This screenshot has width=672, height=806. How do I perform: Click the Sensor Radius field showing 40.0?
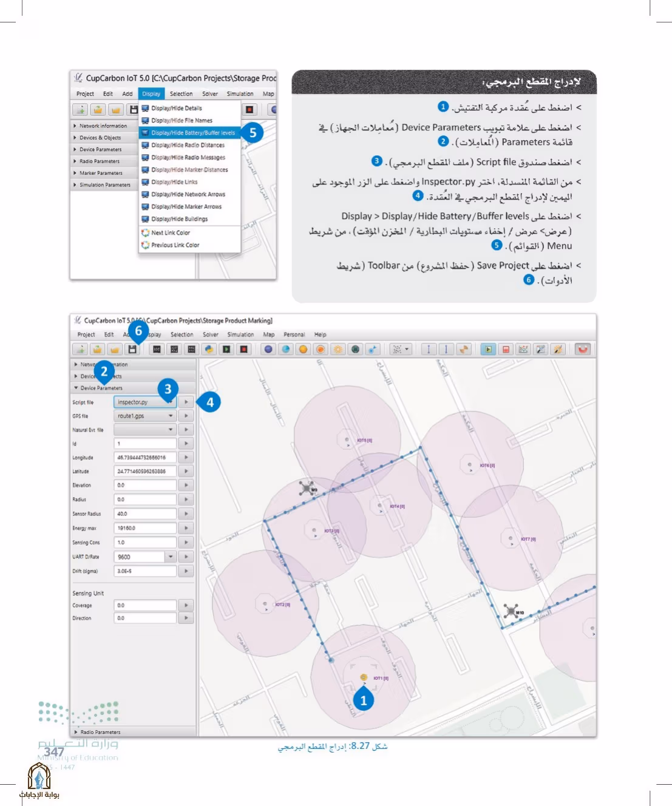145,513
